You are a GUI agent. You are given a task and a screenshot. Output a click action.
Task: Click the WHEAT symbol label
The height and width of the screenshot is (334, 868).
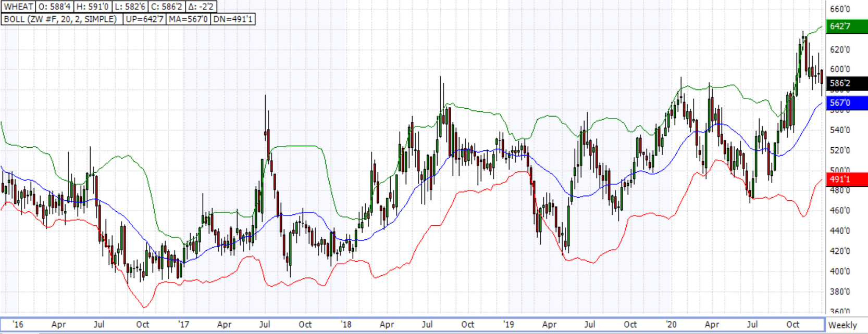click(x=19, y=7)
